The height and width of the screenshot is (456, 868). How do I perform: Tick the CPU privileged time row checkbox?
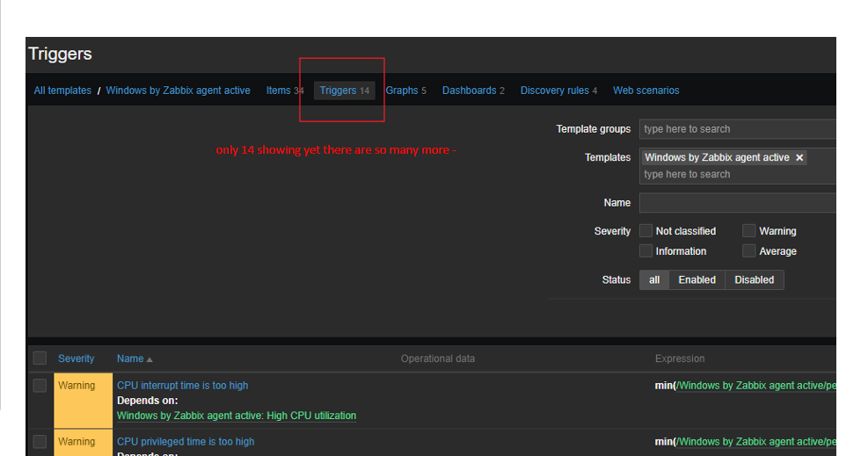coord(40,442)
